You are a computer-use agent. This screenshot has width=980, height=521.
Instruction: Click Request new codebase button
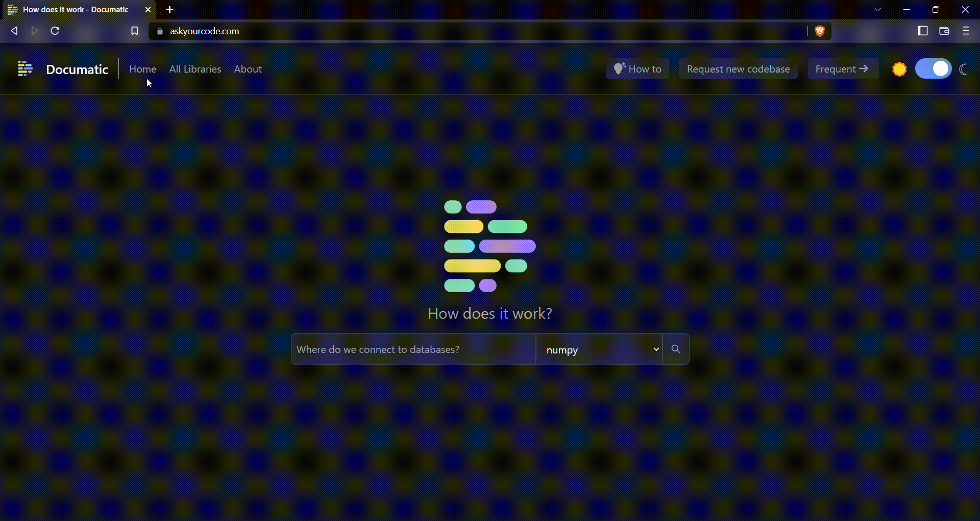tap(738, 69)
